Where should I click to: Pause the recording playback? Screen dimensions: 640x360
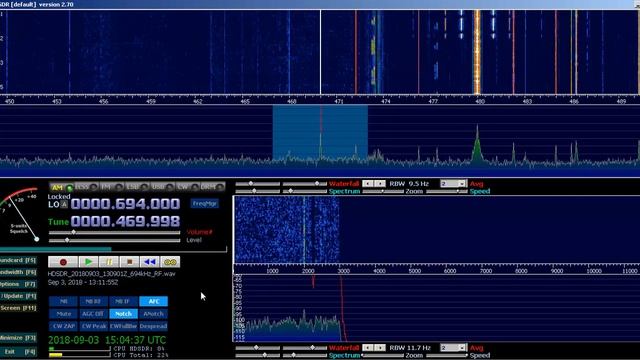click(x=109, y=262)
